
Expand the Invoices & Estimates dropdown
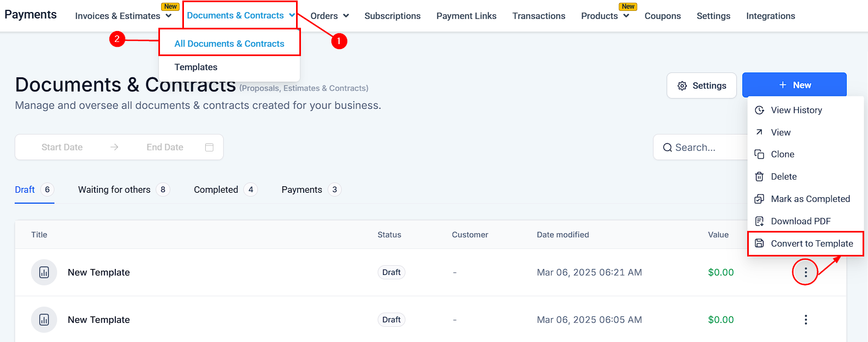169,16
